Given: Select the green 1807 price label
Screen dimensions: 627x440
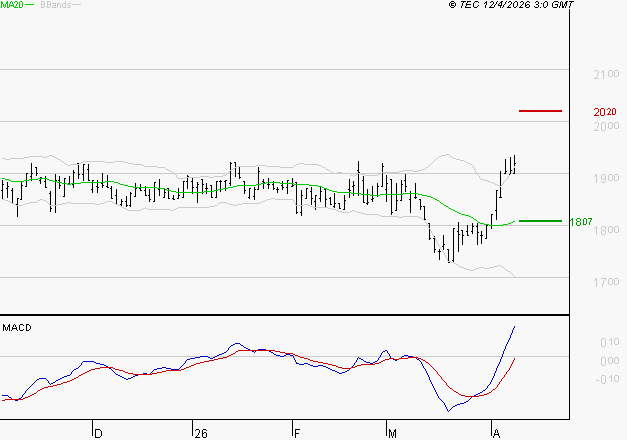Looking at the screenshot, I should tap(582, 221).
